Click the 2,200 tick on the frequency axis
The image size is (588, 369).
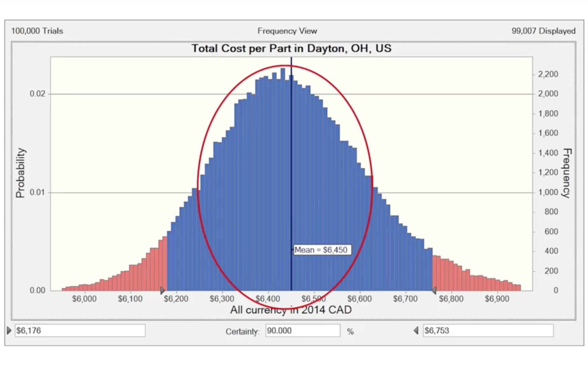pyautogui.click(x=548, y=74)
